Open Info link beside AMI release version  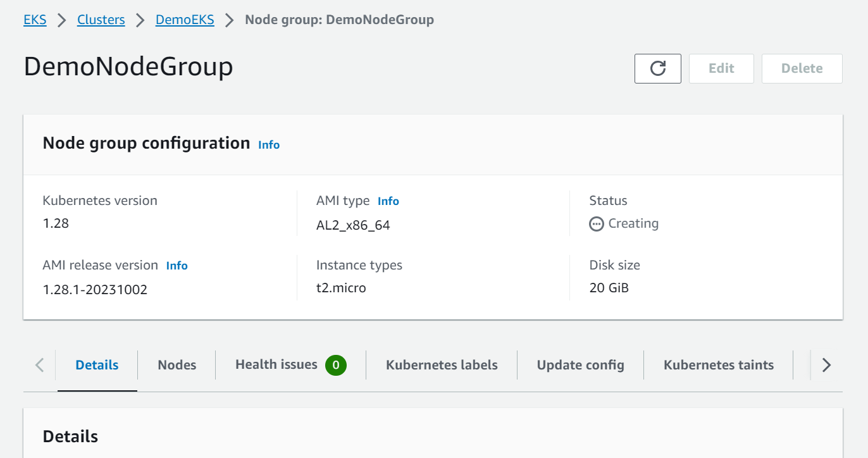(x=177, y=266)
